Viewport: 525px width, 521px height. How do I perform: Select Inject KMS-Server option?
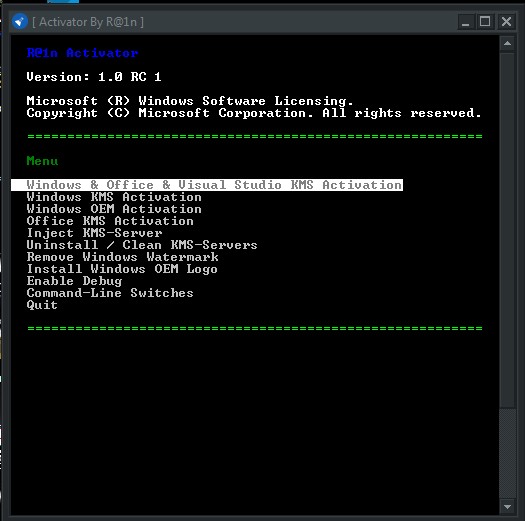coord(94,233)
